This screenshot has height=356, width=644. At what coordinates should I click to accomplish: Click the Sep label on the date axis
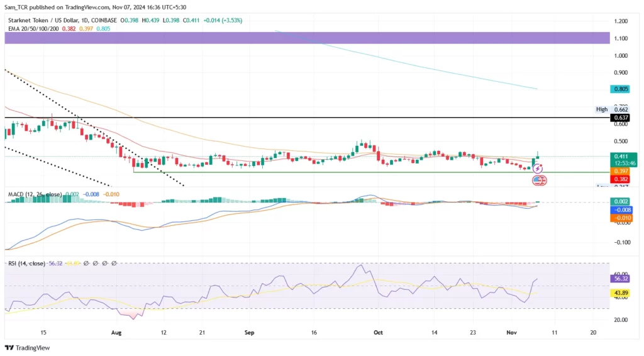[249, 333]
